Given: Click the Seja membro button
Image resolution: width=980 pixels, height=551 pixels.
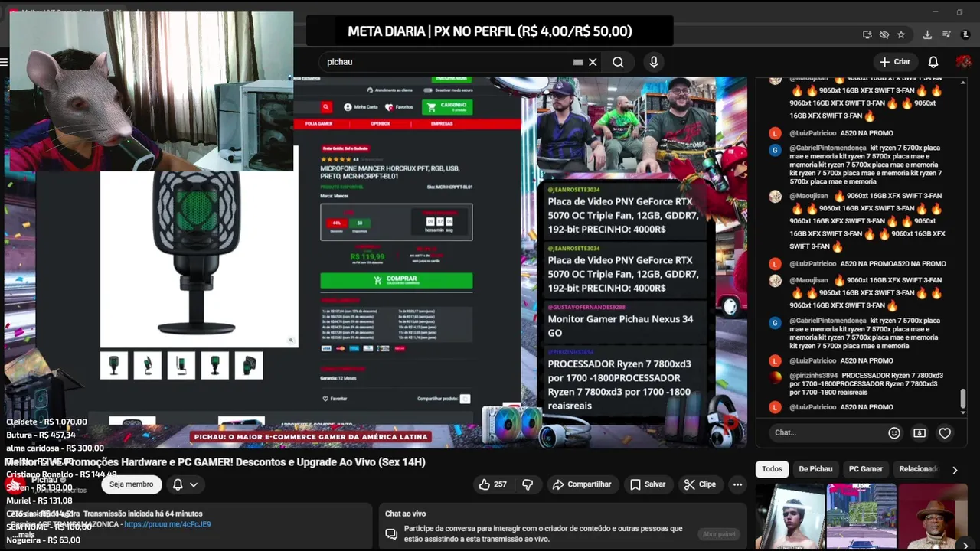Looking at the screenshot, I should point(131,484).
